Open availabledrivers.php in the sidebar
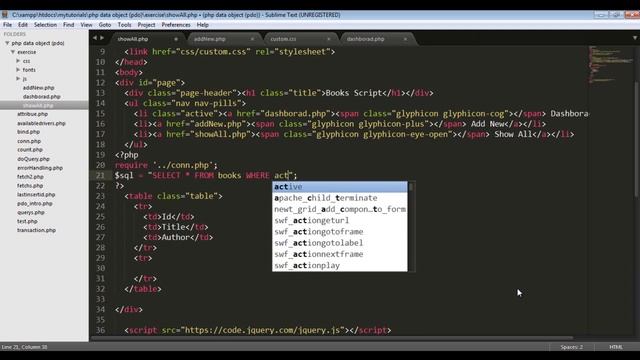Screen dimensions: 640x360 [x=41, y=123]
